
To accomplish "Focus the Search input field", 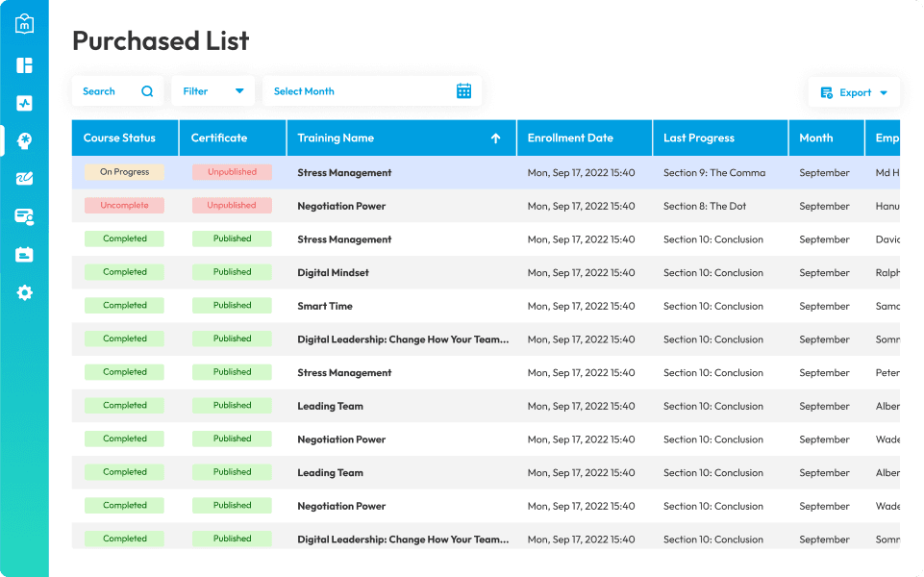I will (117, 90).
